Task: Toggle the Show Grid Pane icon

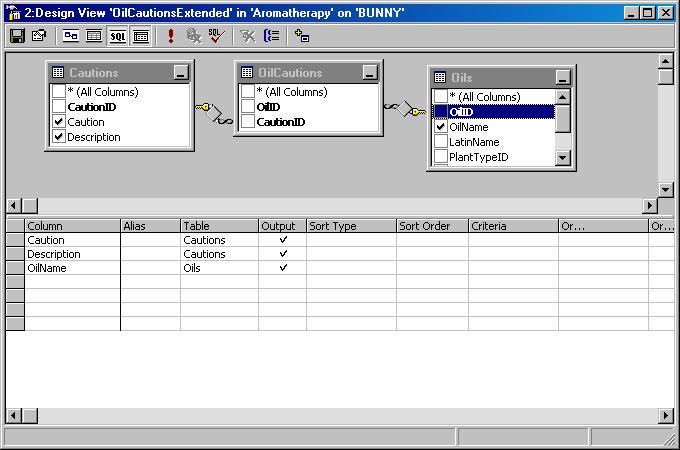Action: pos(94,36)
